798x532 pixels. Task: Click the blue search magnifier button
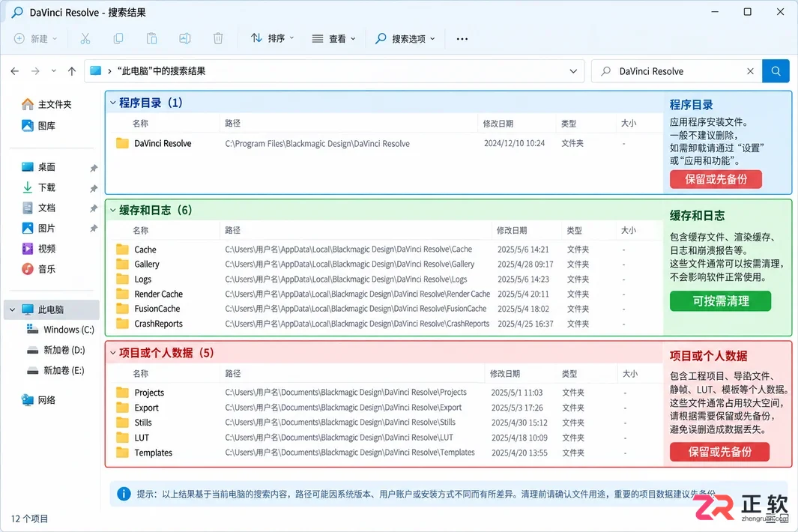pyautogui.click(x=776, y=71)
